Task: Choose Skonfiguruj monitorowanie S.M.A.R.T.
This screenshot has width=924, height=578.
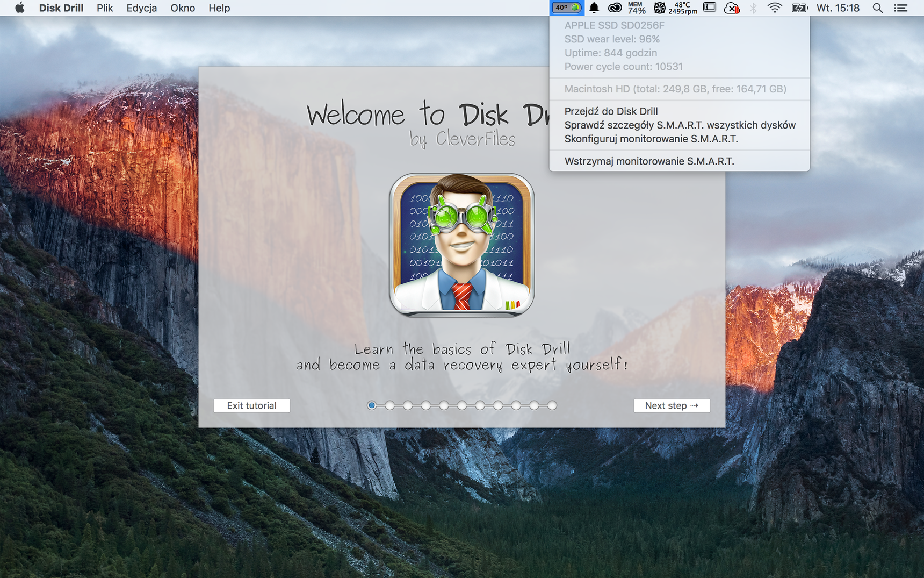Action: coord(679,139)
